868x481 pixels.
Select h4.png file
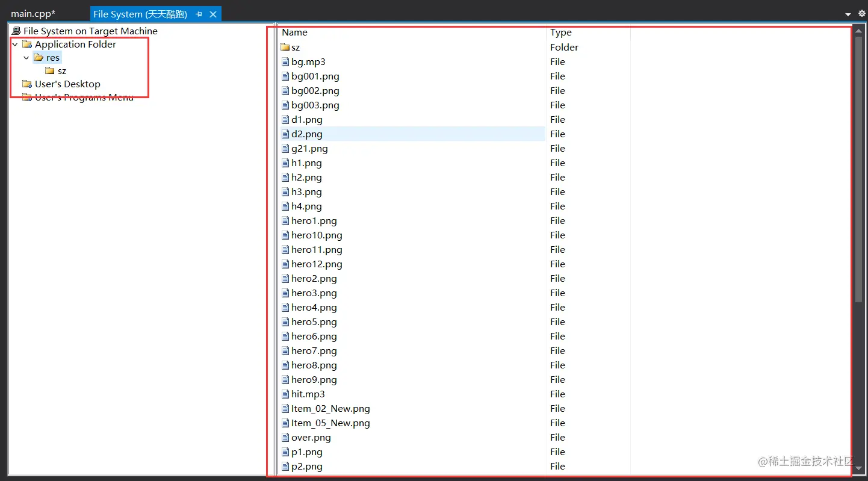coord(306,206)
